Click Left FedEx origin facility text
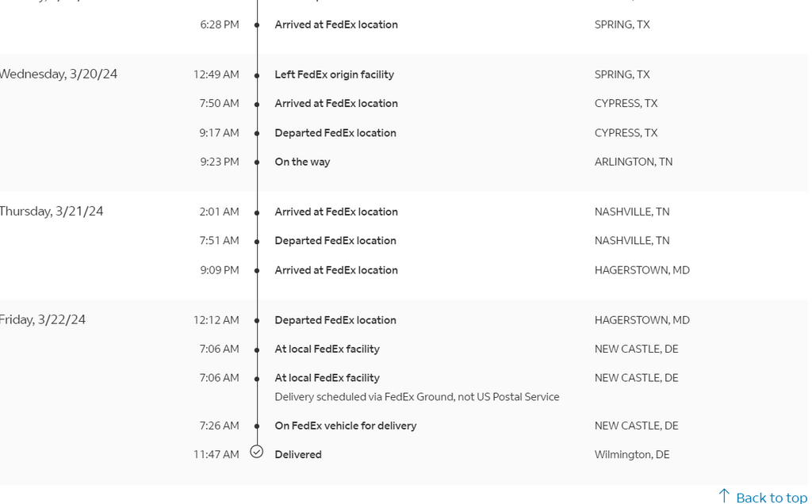The width and height of the screenshot is (812, 504). 334,74
